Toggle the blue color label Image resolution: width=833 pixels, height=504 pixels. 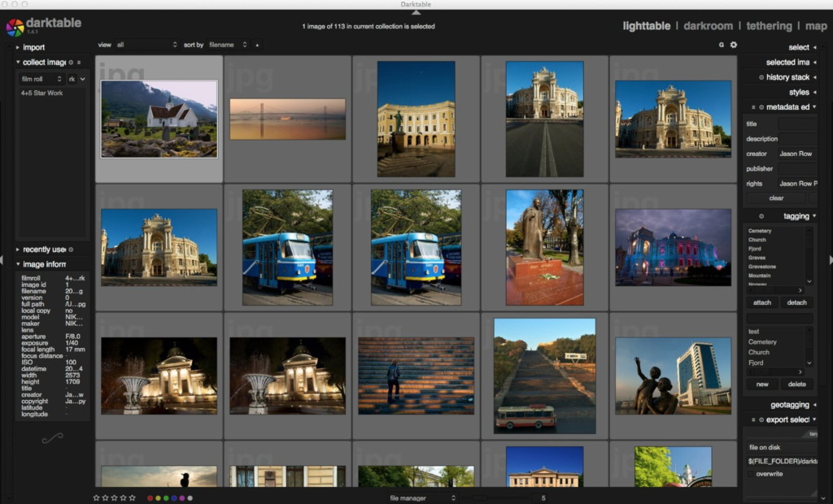[174, 498]
